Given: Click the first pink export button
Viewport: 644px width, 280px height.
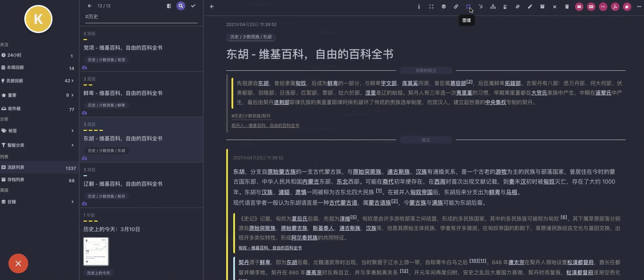Looking at the screenshot, I should (579, 7).
